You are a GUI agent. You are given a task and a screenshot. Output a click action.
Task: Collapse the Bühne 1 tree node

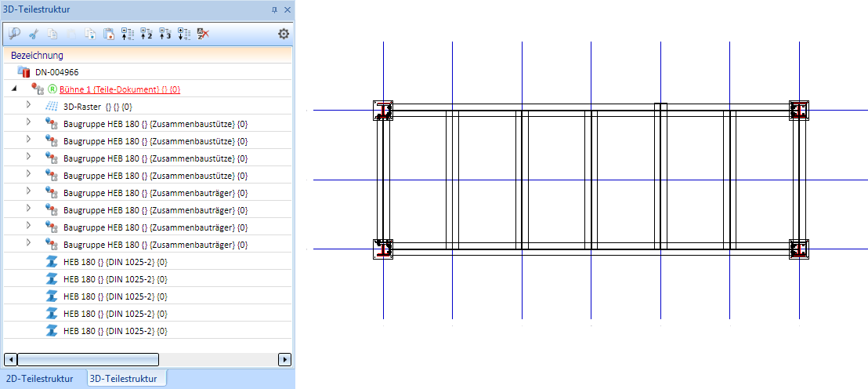[x=14, y=89]
